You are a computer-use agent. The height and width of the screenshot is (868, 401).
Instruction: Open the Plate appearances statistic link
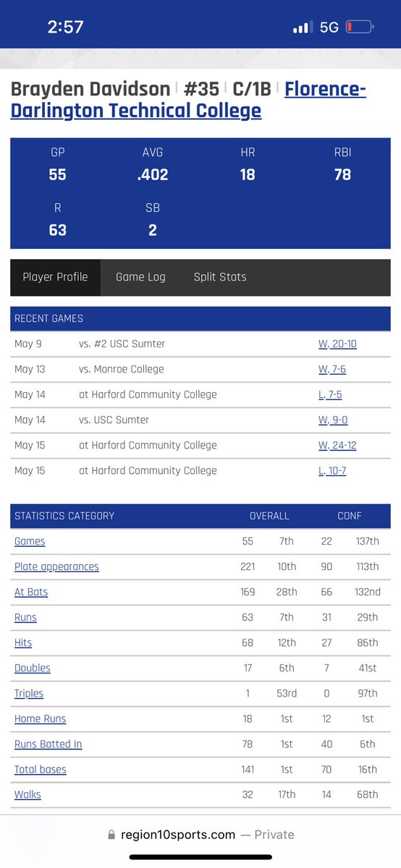[56, 566]
